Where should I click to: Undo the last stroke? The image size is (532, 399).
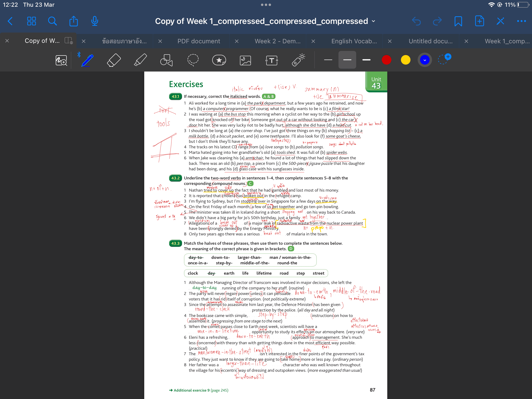click(416, 21)
